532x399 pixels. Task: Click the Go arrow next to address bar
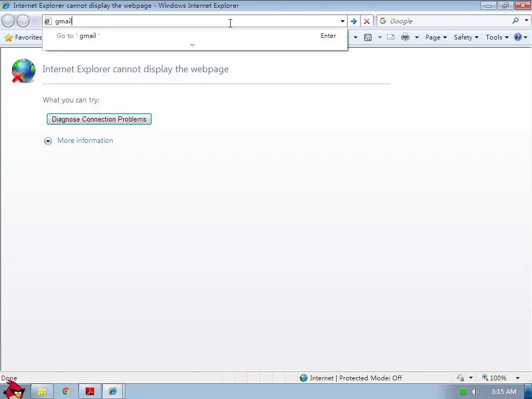click(353, 21)
